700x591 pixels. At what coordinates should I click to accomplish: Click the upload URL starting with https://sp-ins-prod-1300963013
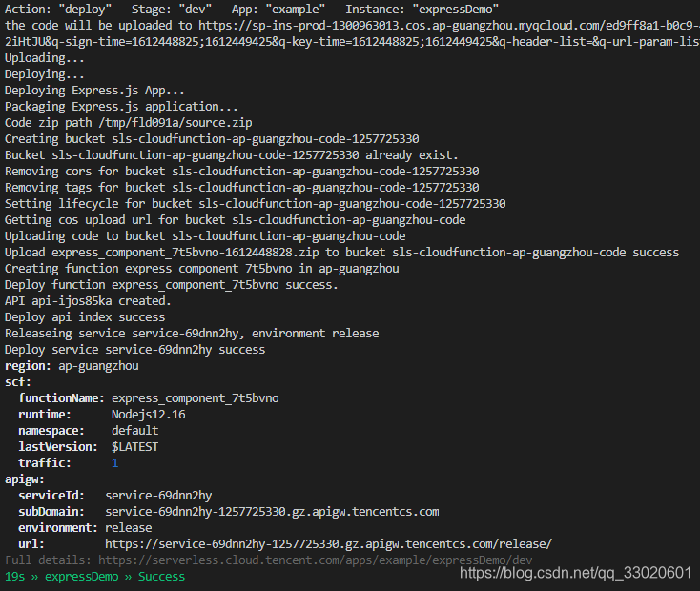(x=449, y=26)
